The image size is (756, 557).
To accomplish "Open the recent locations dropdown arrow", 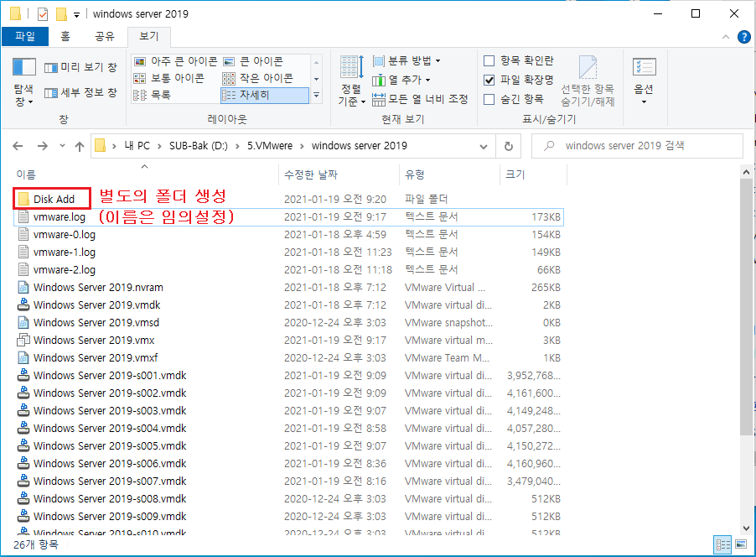I will tap(62, 146).
